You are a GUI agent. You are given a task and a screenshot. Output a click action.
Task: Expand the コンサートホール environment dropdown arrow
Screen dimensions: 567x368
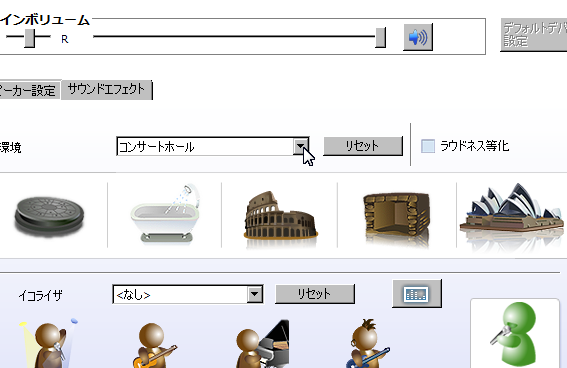300,146
